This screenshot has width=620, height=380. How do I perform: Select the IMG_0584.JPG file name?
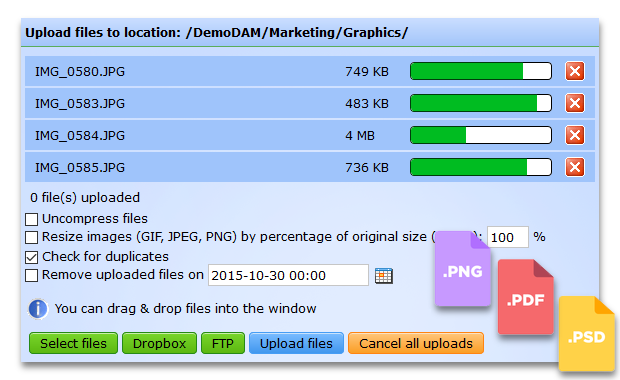80,136
